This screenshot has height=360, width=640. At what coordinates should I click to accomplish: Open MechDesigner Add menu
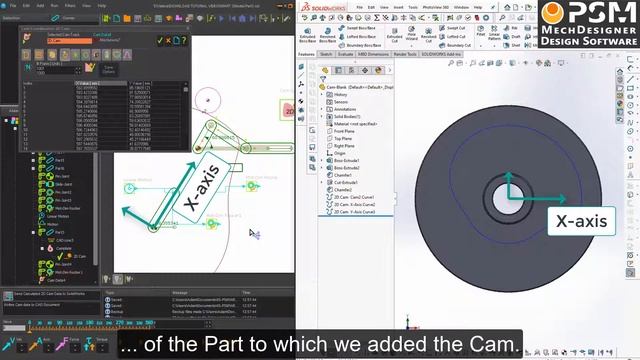click(40, 6)
